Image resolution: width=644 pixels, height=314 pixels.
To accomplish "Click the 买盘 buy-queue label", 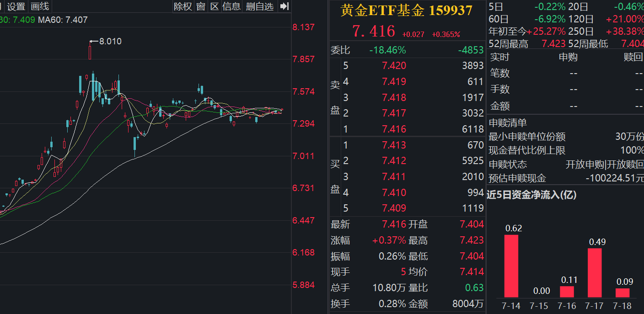I will 335,176.
